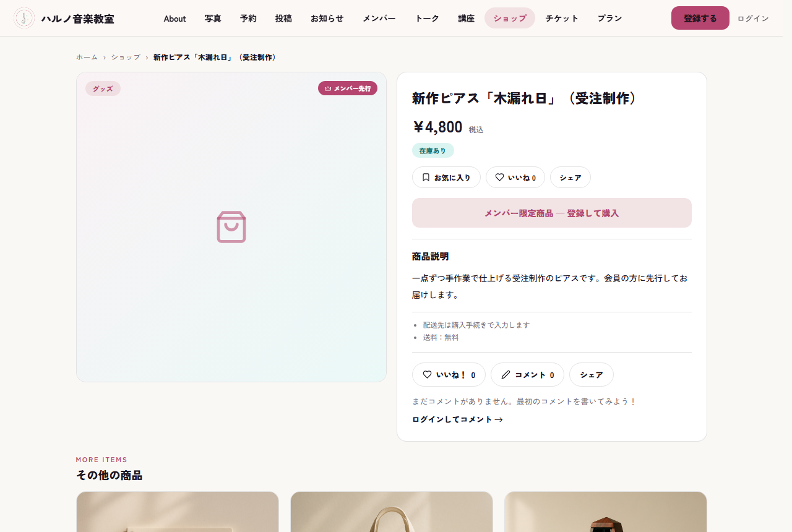Click the 在庫あり status badge

433,150
